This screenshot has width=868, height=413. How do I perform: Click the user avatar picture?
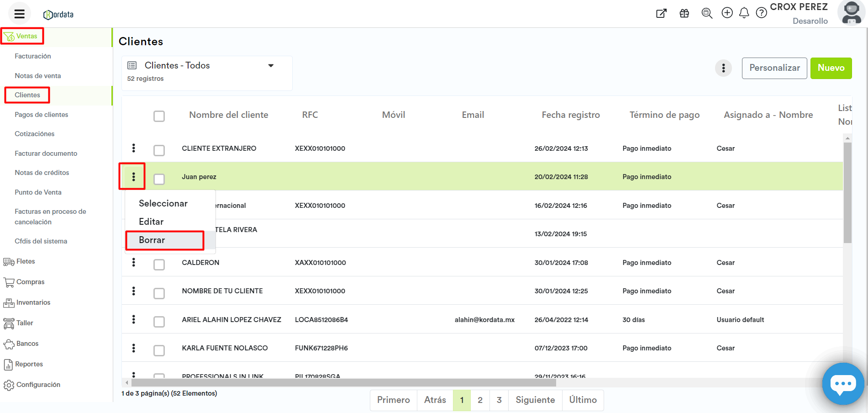(851, 13)
